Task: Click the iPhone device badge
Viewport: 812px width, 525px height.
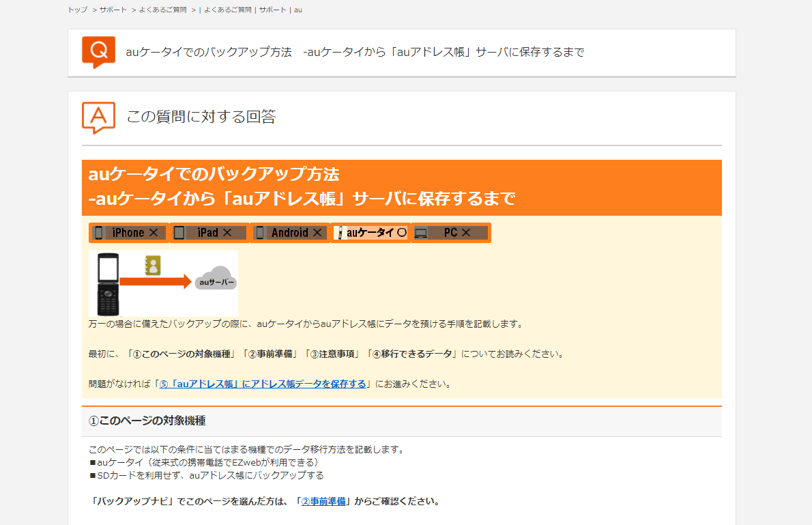Action: click(129, 233)
